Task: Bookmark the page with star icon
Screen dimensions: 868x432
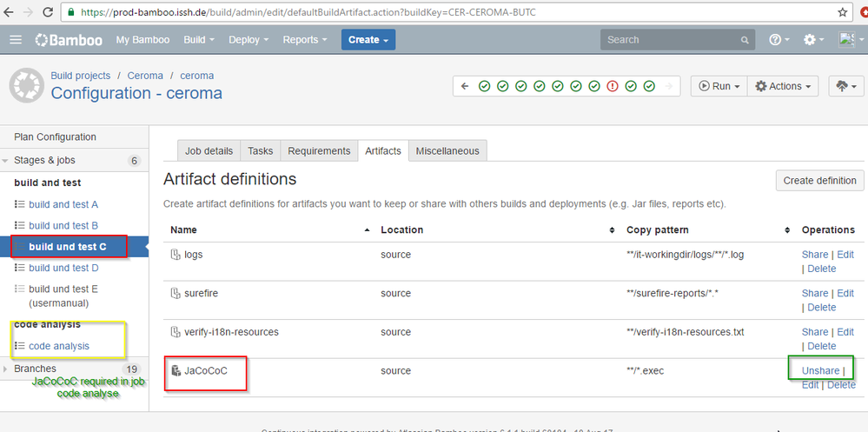Action: point(843,11)
